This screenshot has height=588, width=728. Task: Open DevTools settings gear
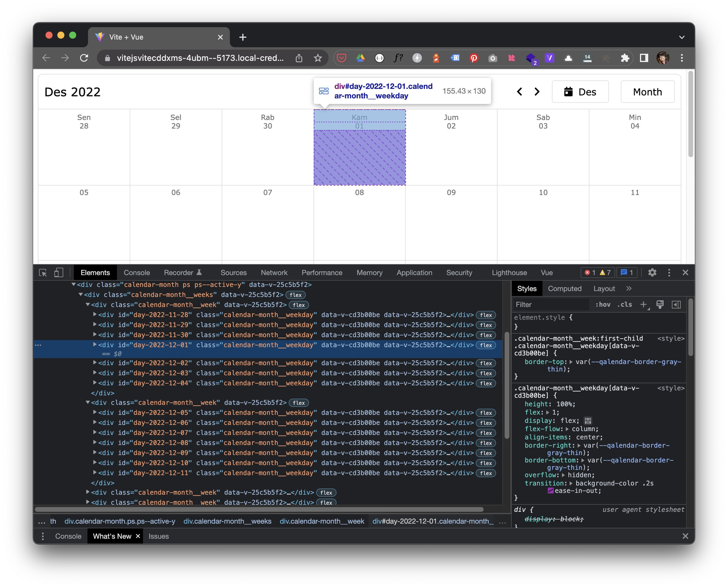652,272
